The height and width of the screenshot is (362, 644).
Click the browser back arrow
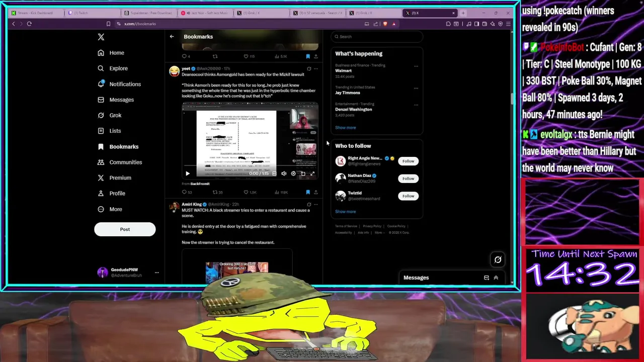(x=14, y=24)
